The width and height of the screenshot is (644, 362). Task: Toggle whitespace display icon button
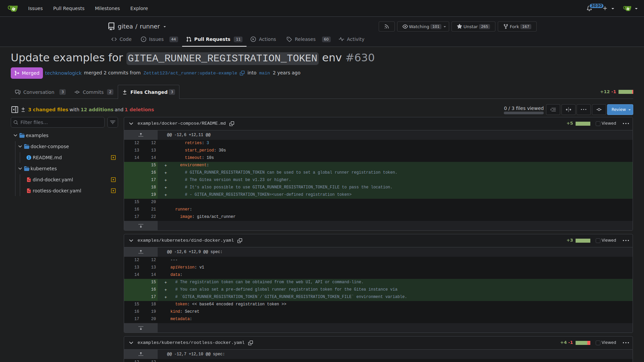pos(553,110)
